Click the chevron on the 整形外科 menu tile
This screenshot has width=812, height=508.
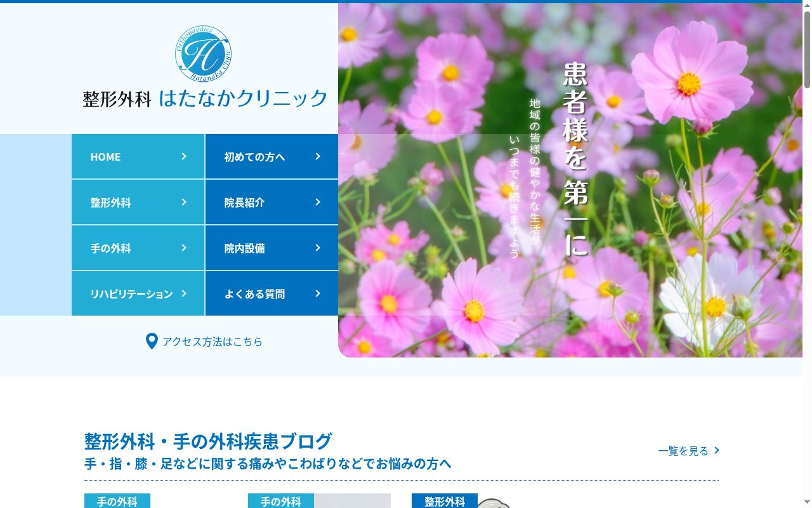point(184,202)
